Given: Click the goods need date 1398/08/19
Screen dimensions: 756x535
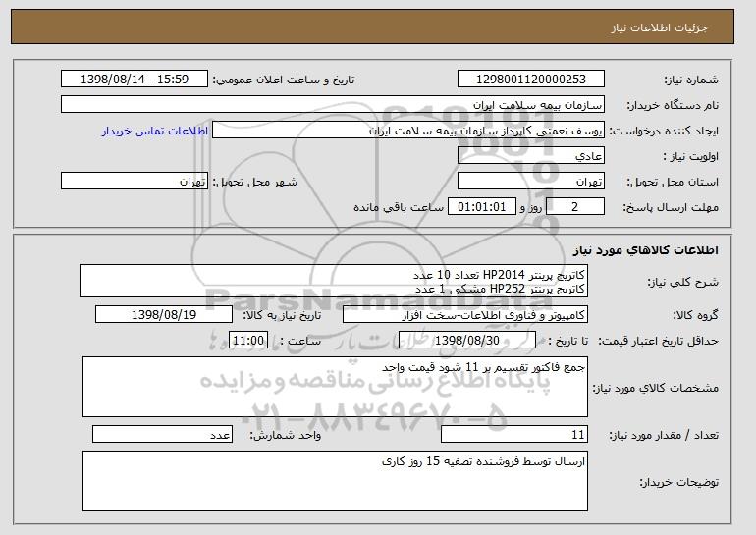Looking at the screenshot, I should [x=164, y=315].
